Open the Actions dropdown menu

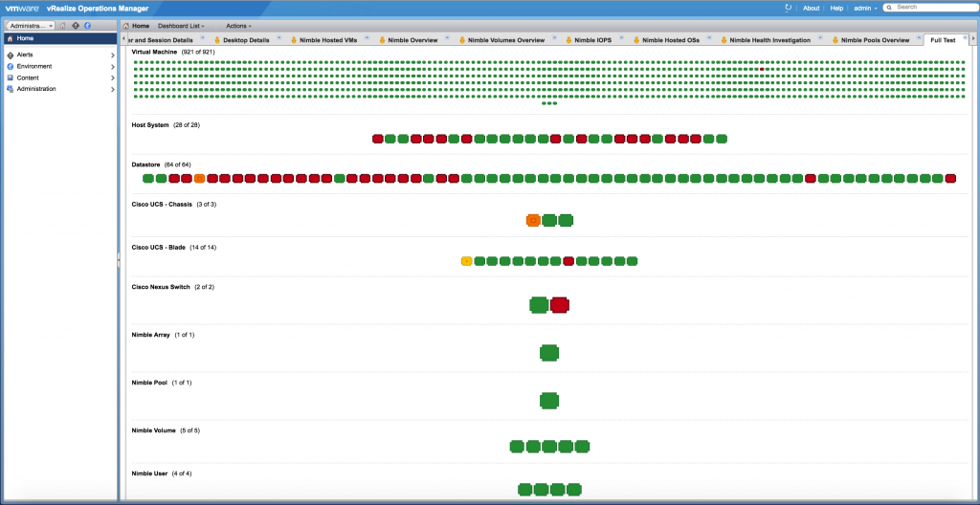[238, 26]
